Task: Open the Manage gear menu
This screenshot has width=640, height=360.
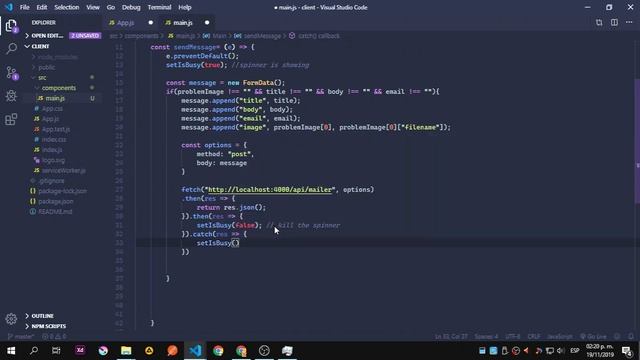Action: 11,319
